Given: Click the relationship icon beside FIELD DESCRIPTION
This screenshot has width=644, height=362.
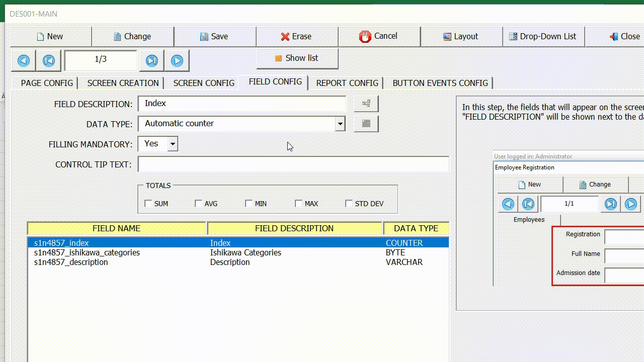Looking at the screenshot, I should (x=366, y=103).
